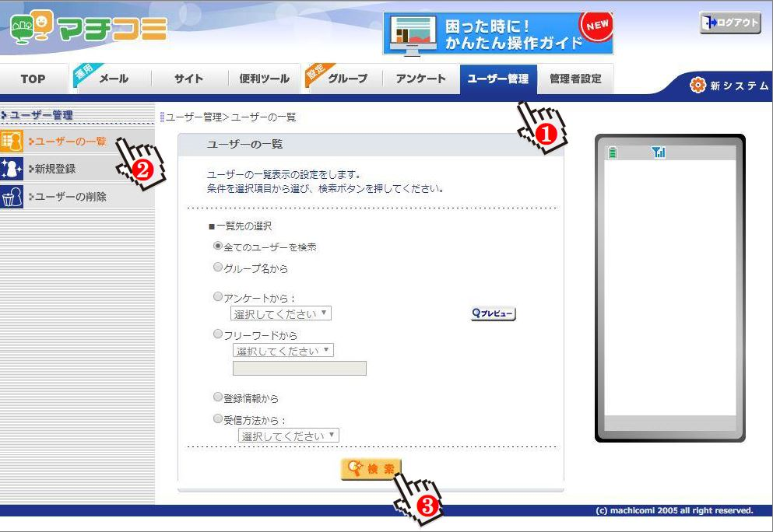
Task: Click the free word text input field
Action: tap(300, 369)
